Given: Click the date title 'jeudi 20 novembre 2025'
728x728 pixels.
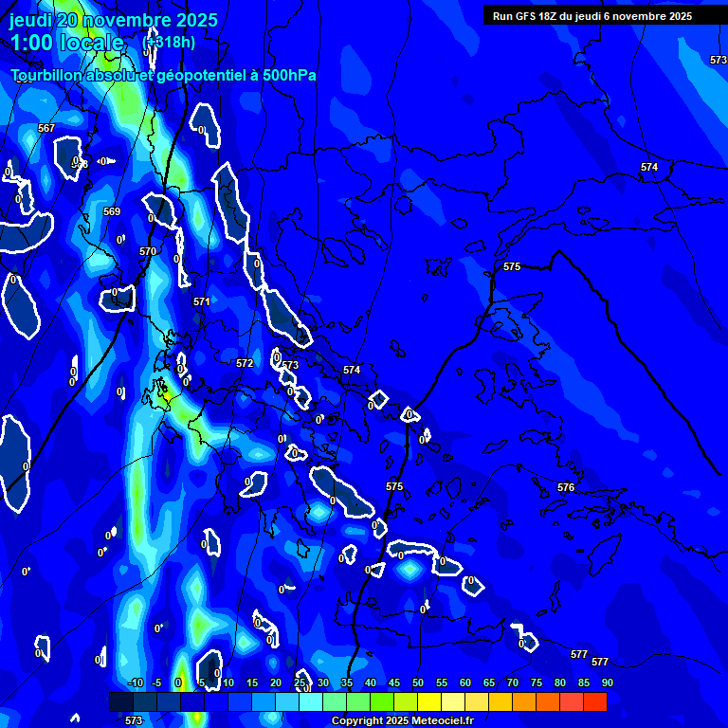Looking at the screenshot, I should tap(114, 20).
